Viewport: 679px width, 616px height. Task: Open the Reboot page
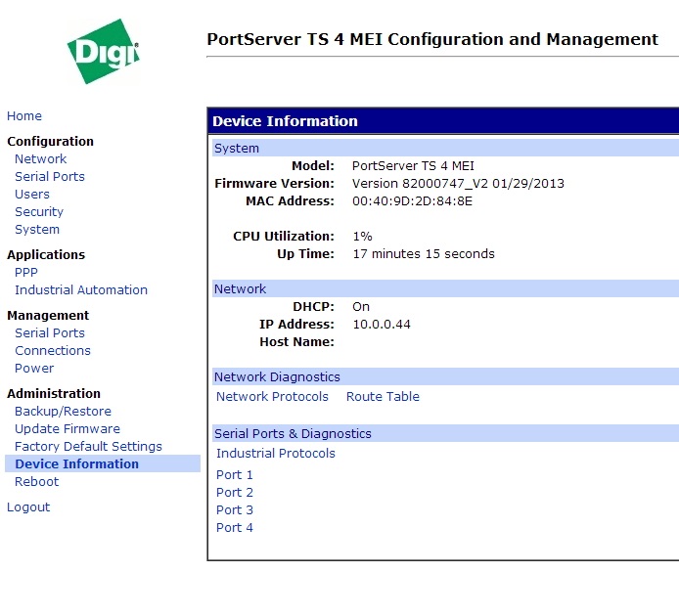(37, 482)
